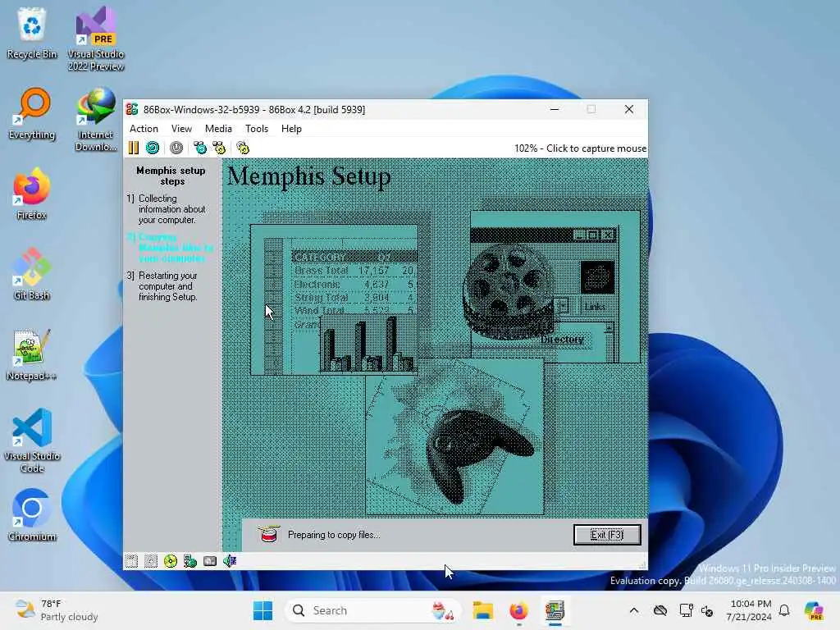Minimize the 86Box window

click(555, 109)
